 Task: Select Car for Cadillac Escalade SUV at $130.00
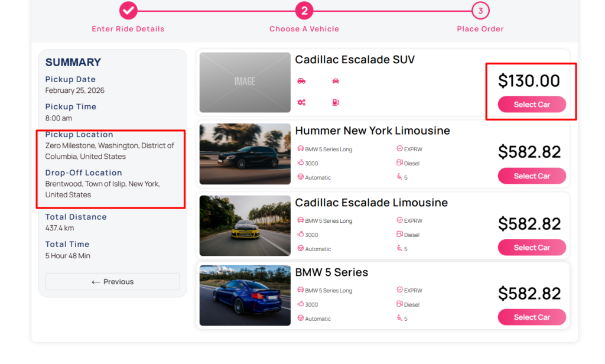click(x=532, y=105)
